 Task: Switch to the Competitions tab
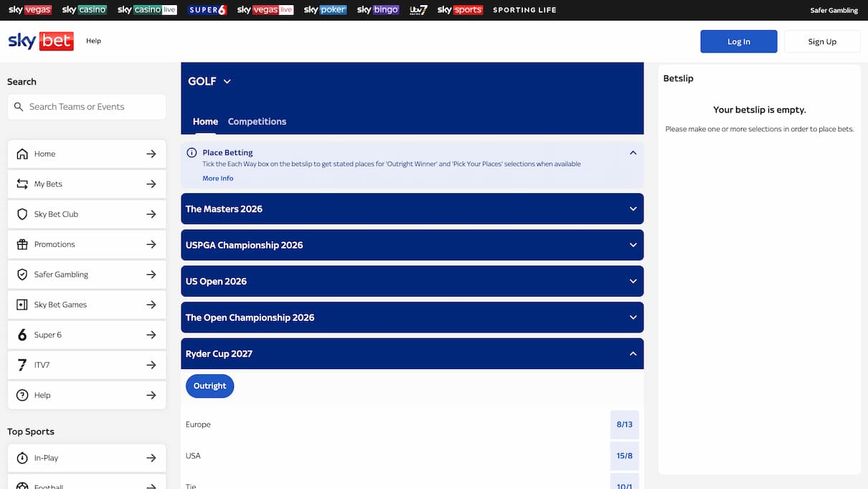tap(257, 121)
